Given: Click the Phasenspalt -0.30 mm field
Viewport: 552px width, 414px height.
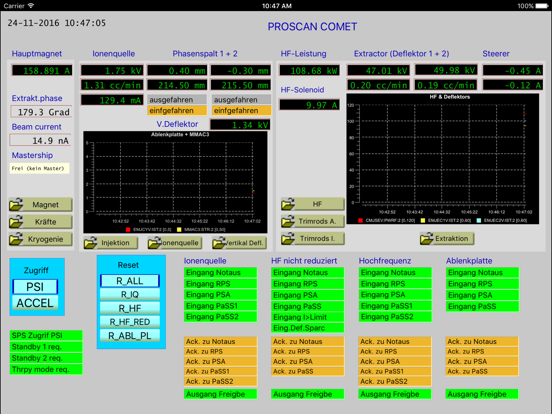Looking at the screenshot, I should coord(241,70).
